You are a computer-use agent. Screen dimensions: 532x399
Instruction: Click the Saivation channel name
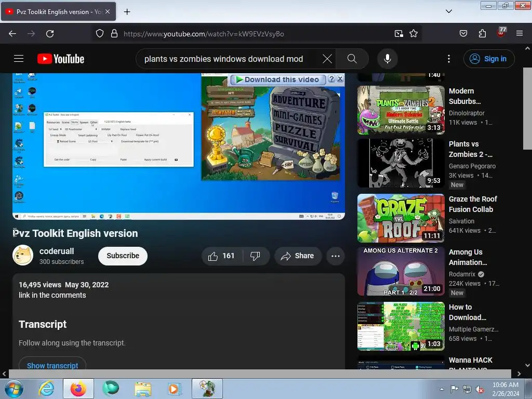(461, 221)
